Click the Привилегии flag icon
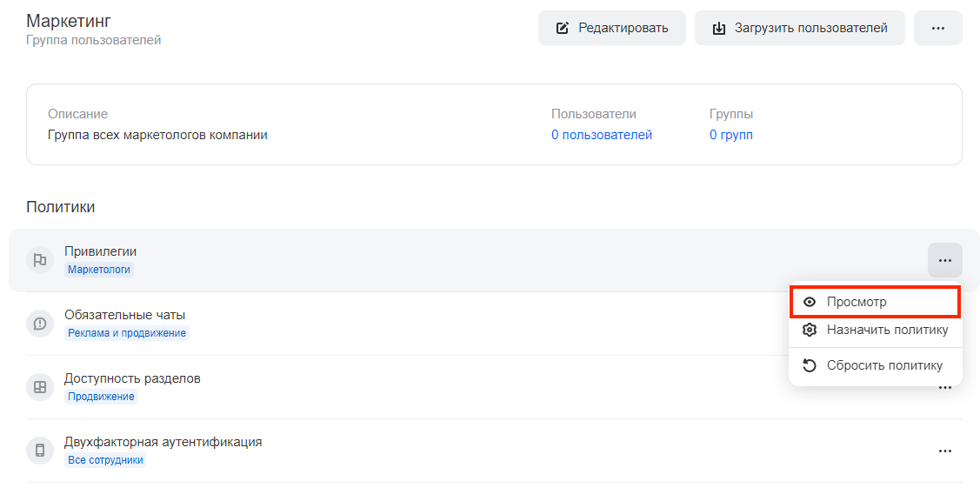This screenshot has height=488, width=980. [x=40, y=260]
